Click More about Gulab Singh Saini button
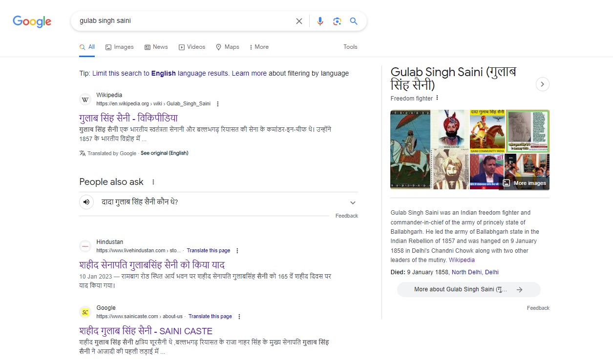The width and height of the screenshot is (613, 364). 468,289
